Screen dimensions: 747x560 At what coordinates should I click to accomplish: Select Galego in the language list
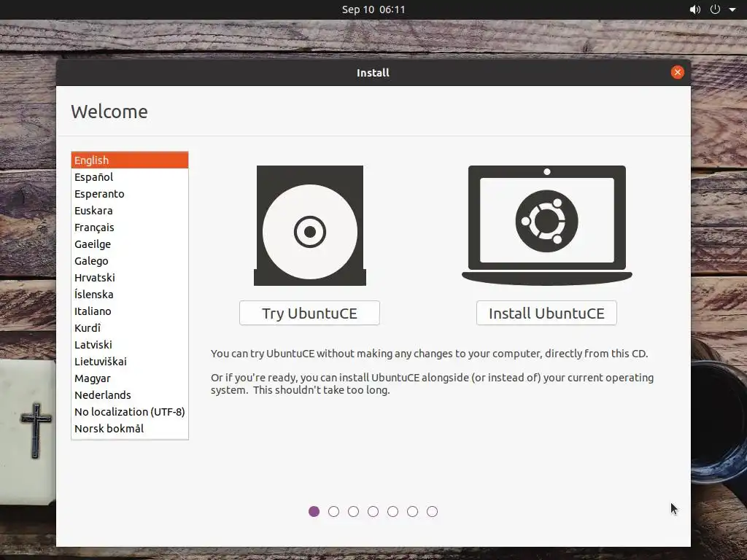(130, 260)
